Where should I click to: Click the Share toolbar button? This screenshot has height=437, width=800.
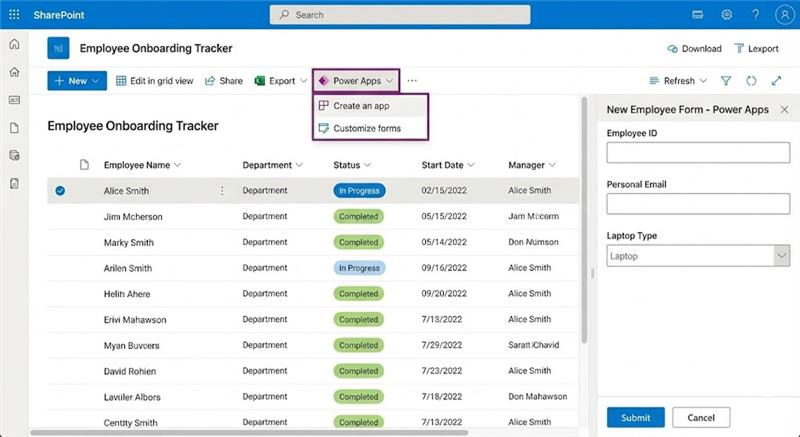223,81
